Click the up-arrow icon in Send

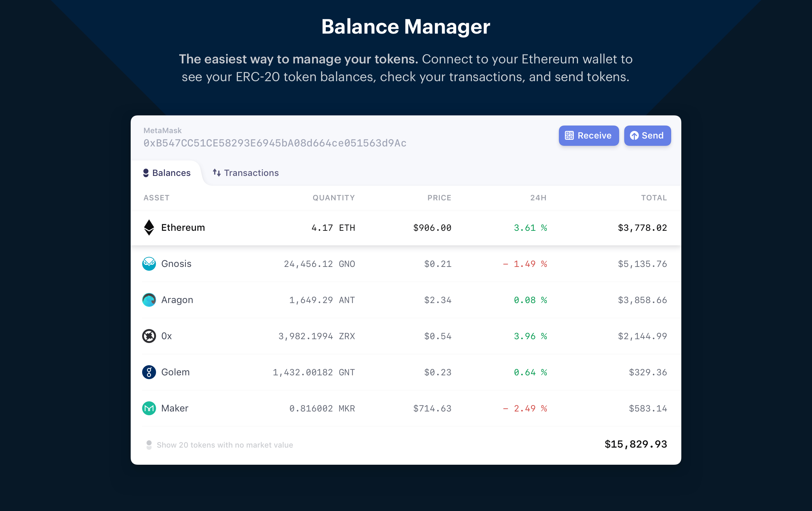pos(634,135)
